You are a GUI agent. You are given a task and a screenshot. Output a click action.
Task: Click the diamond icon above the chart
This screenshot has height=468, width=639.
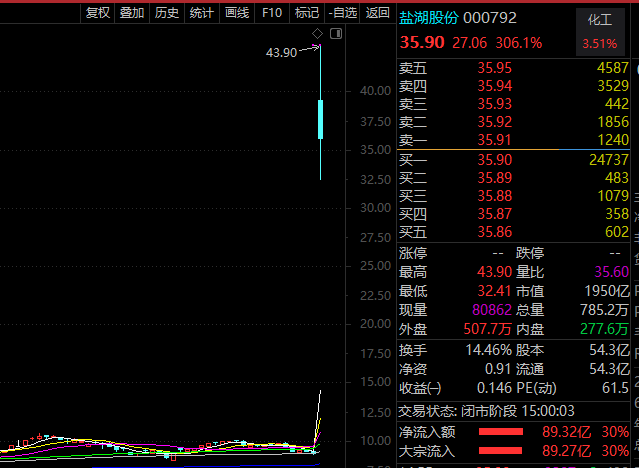(x=317, y=33)
